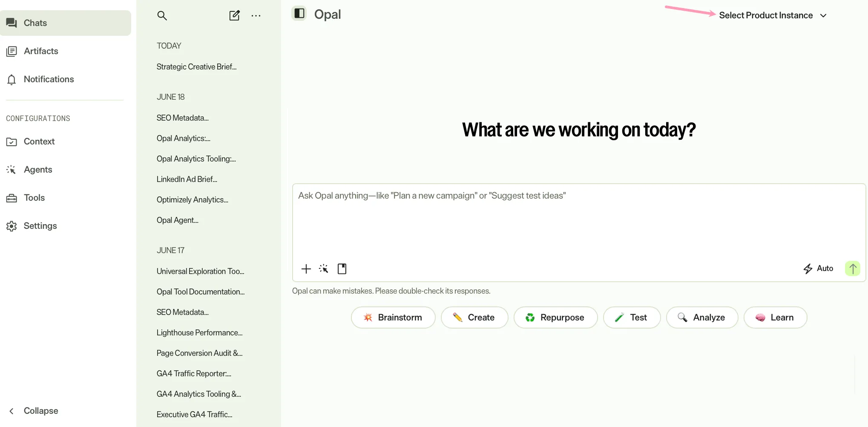Viewport: 868px width, 427px height.
Task: Open the chat list more options menu
Action: pyautogui.click(x=256, y=16)
